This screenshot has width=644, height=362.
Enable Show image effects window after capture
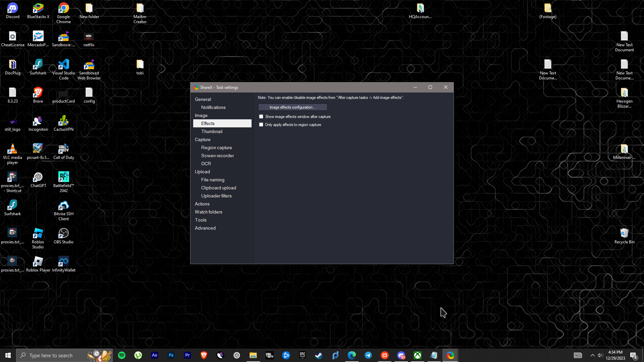click(261, 117)
